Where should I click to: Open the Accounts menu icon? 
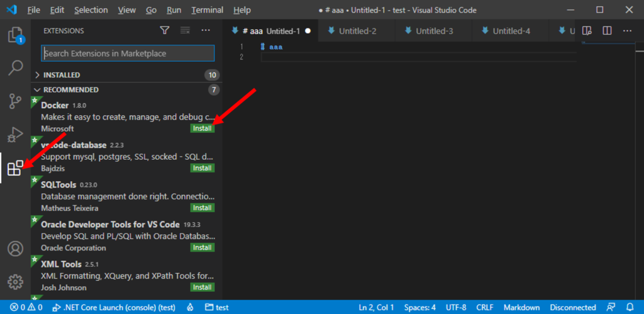pos(16,249)
